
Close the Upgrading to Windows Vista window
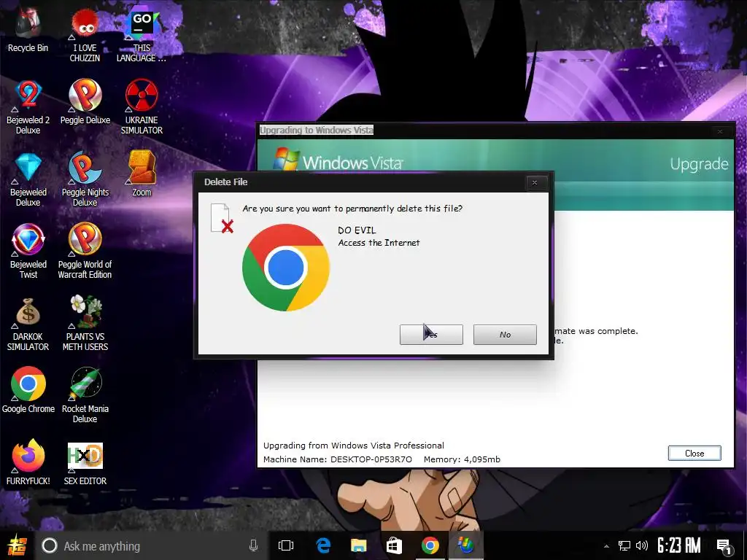tap(720, 131)
